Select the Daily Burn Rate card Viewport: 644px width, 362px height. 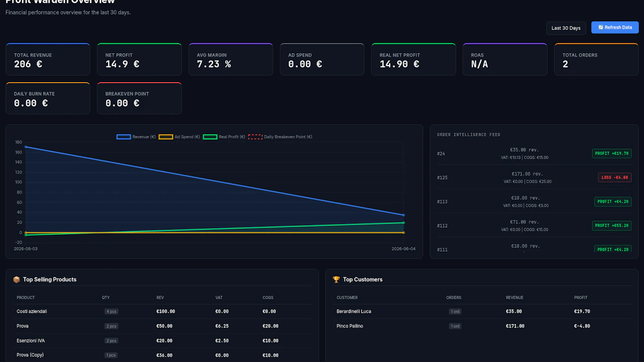click(x=48, y=98)
